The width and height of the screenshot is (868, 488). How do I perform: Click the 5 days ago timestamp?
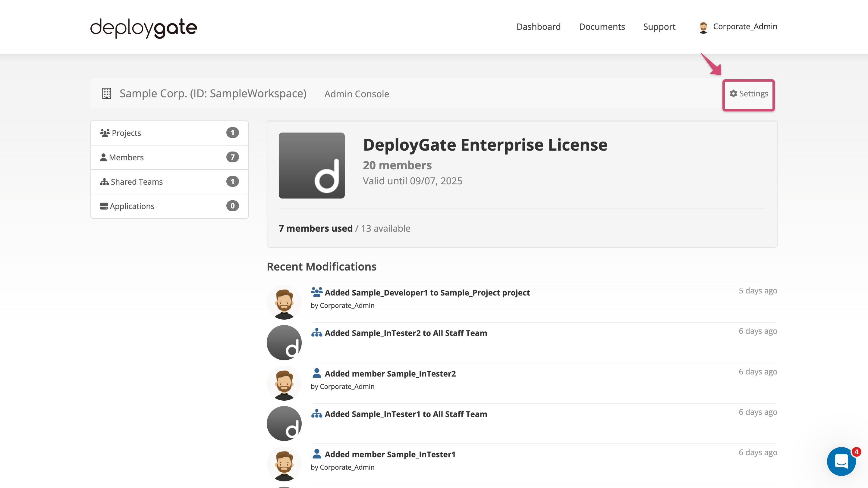tap(758, 291)
